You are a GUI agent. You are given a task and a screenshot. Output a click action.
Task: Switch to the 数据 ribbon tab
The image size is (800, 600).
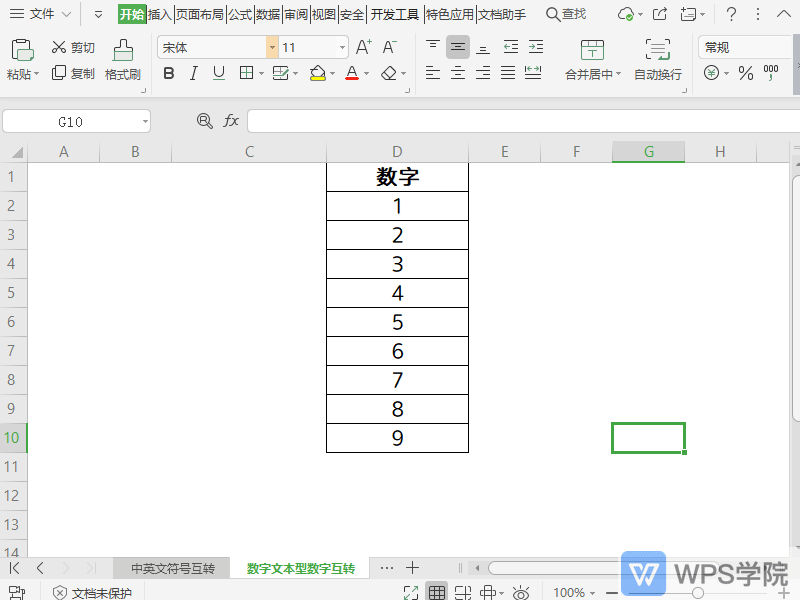[x=268, y=14]
